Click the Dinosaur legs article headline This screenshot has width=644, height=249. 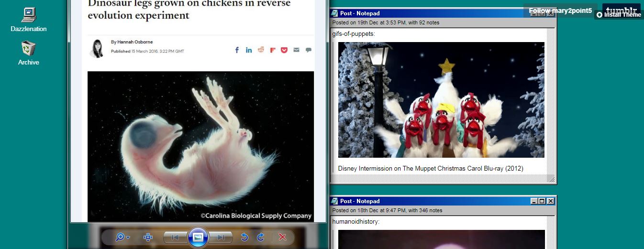[x=189, y=10]
